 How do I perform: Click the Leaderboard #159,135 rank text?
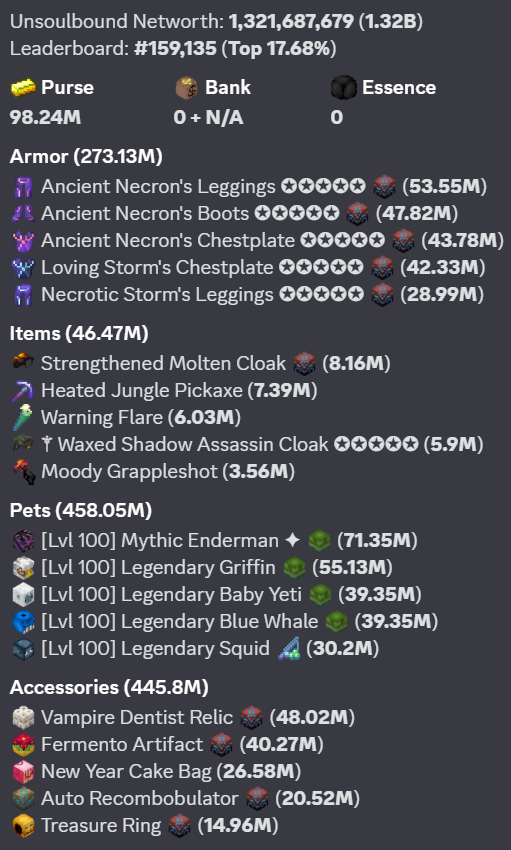coord(176,49)
